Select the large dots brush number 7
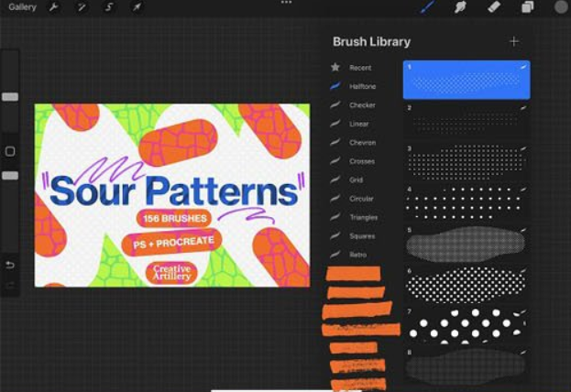Screen dimensions: 571x392 [467, 325]
